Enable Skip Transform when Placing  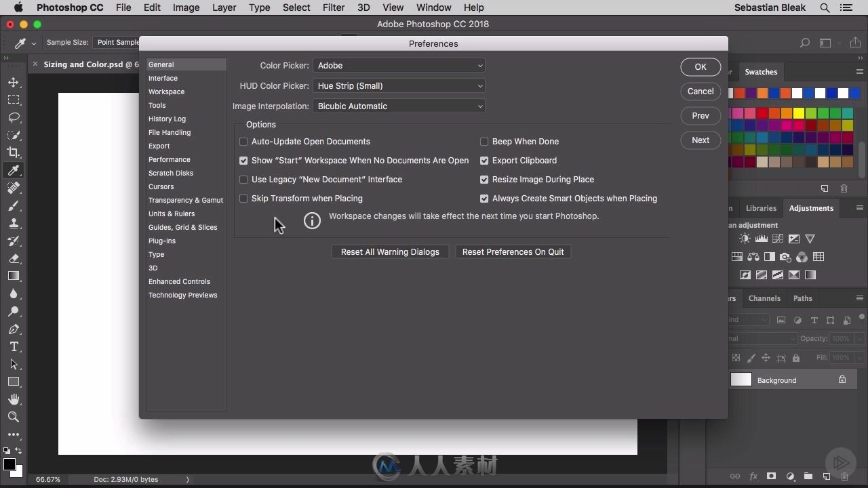pos(243,199)
